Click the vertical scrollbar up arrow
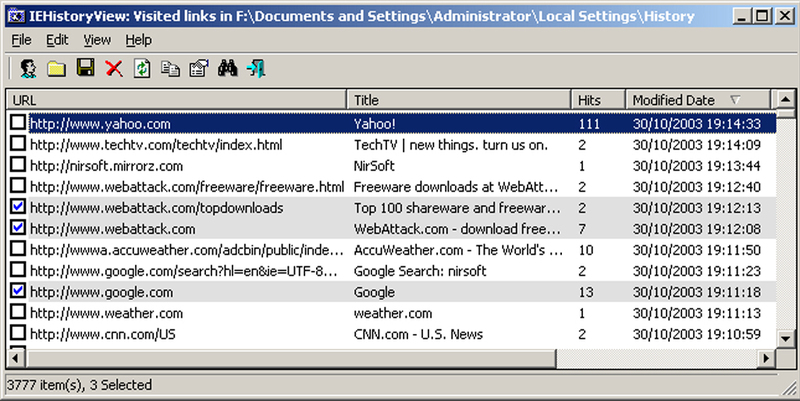Screen dimensions: 800x401 (x=786, y=99)
